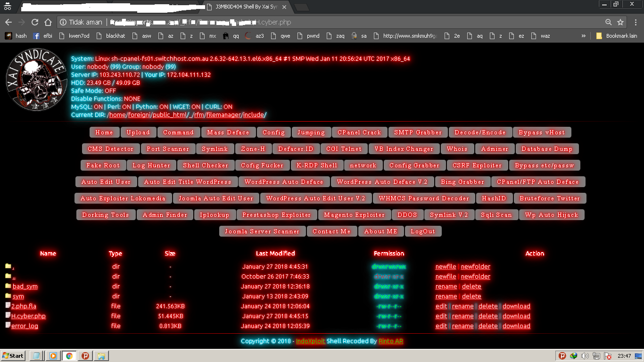
Task: Click the Decode/Encode button
Action: [480, 132]
